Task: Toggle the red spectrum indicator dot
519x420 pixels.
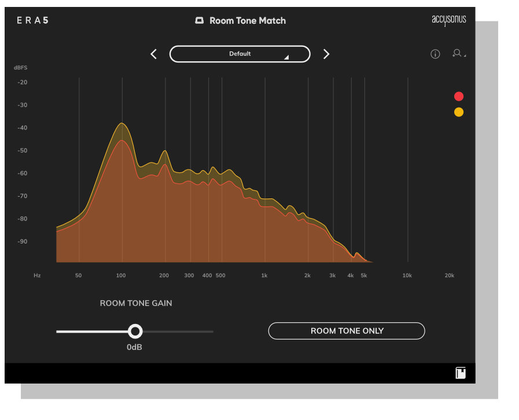Action: [x=459, y=96]
